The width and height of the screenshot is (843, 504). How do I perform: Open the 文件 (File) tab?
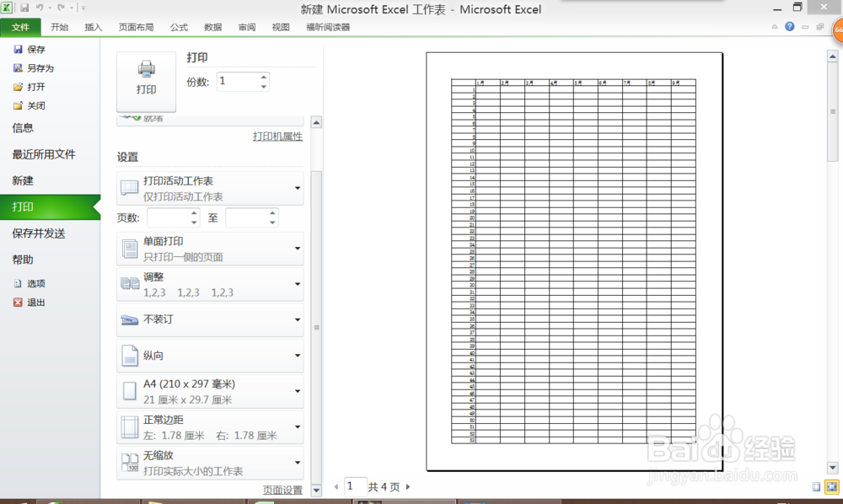tap(20, 28)
